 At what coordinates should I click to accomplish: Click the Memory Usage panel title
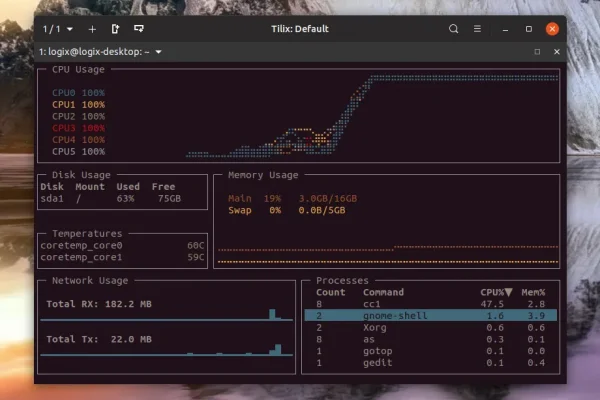coord(263,175)
